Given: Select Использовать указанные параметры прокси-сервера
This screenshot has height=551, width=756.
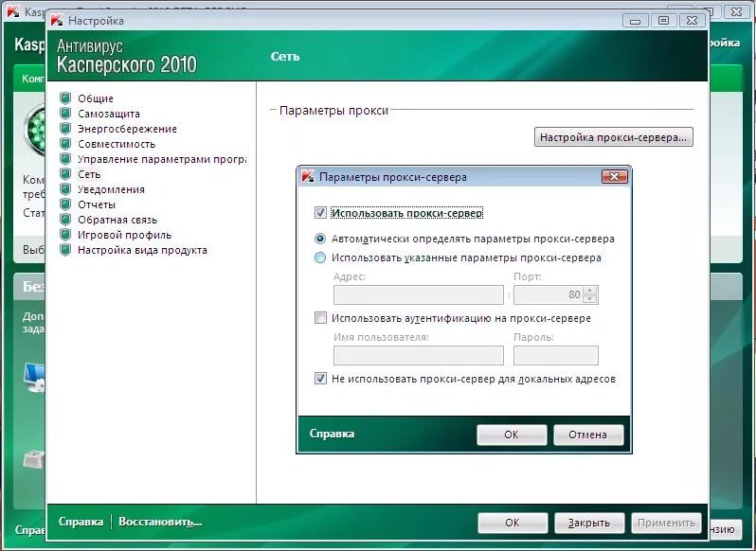Looking at the screenshot, I should (320, 258).
